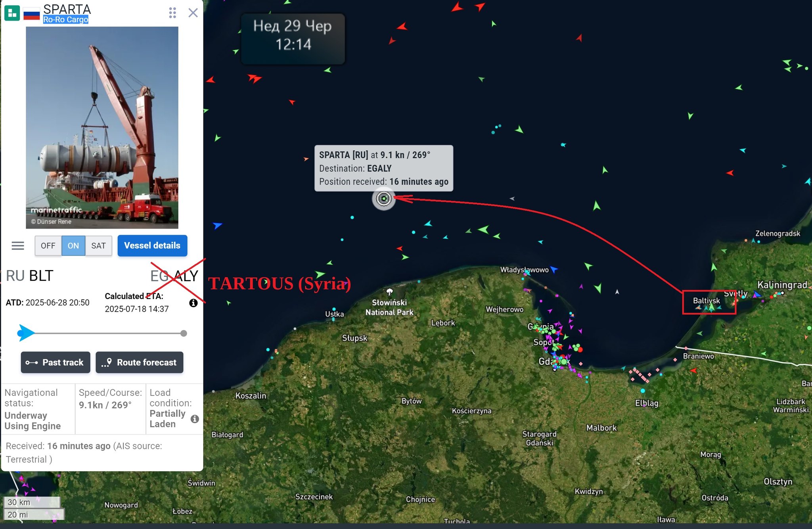Turn map labels OFF
The height and width of the screenshot is (529, 812).
point(48,246)
